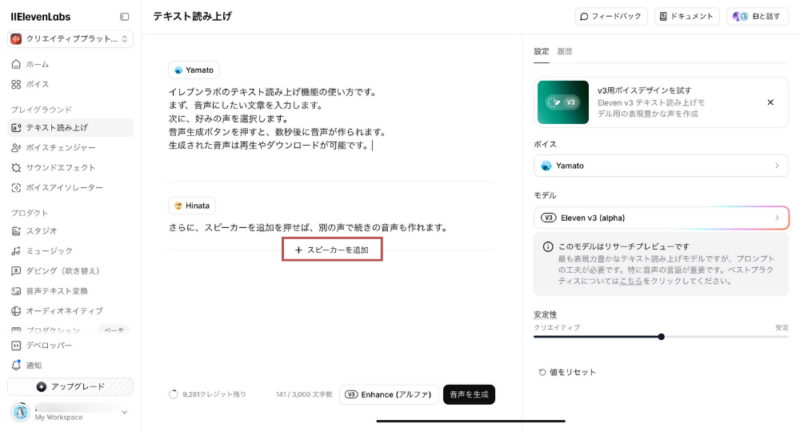Open ボイスチェンジャー in the playground
This screenshot has height=432, width=800.
60,147
